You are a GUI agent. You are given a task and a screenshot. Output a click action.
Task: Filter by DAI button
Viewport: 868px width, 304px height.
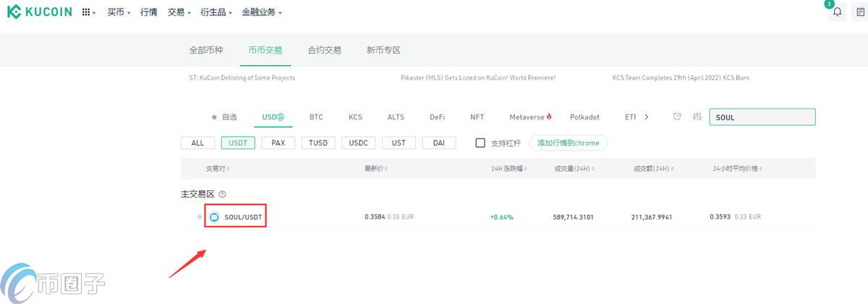[x=439, y=143]
